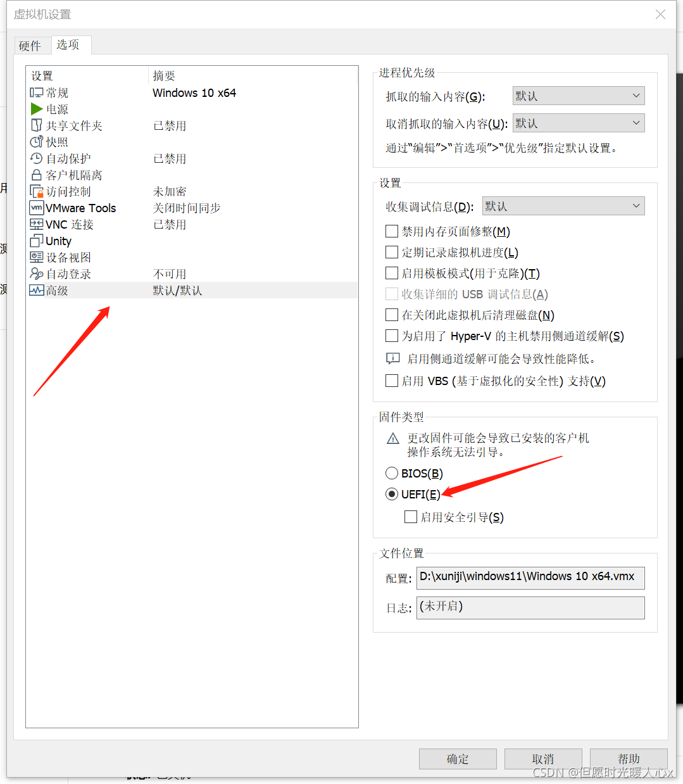Toggle 定期记录虚拟机进度 checkbox
683x784 pixels.
coord(392,252)
